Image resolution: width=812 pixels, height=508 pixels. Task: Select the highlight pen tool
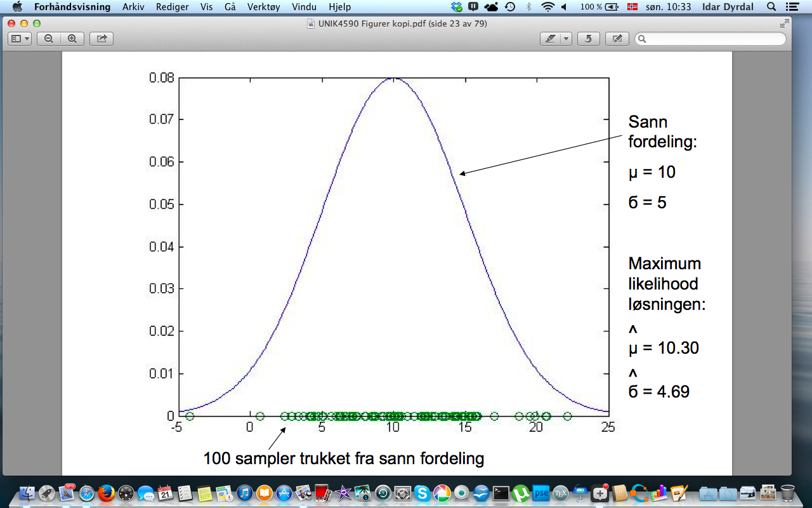549,39
